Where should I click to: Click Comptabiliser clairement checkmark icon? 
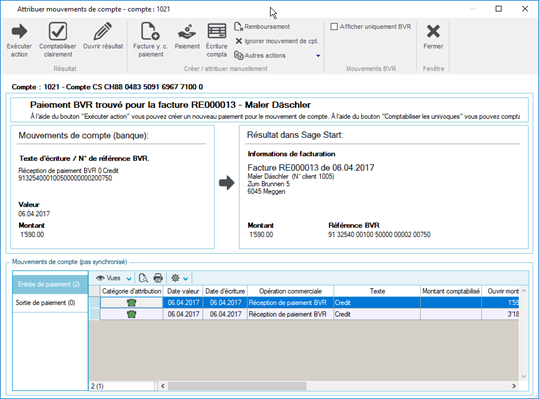point(58,32)
